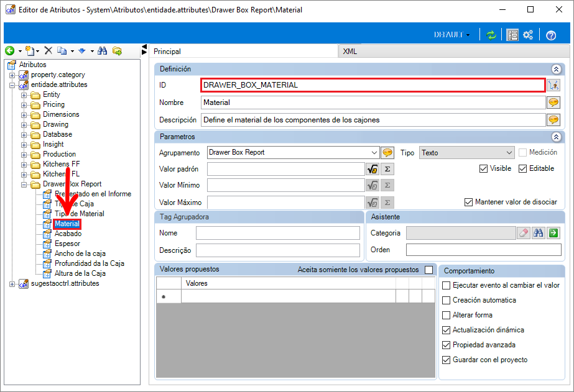This screenshot has height=392, width=574.
Task: Expand the Pricing folder in tree
Action: (x=24, y=105)
